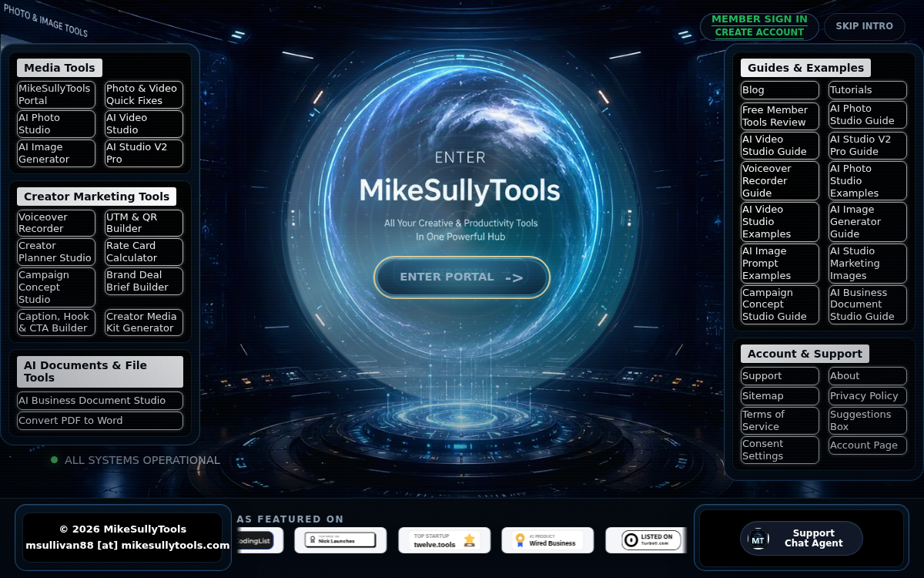This screenshot has height=578, width=924.
Task: Open the Support link under Account & Support
Action: tap(780, 376)
